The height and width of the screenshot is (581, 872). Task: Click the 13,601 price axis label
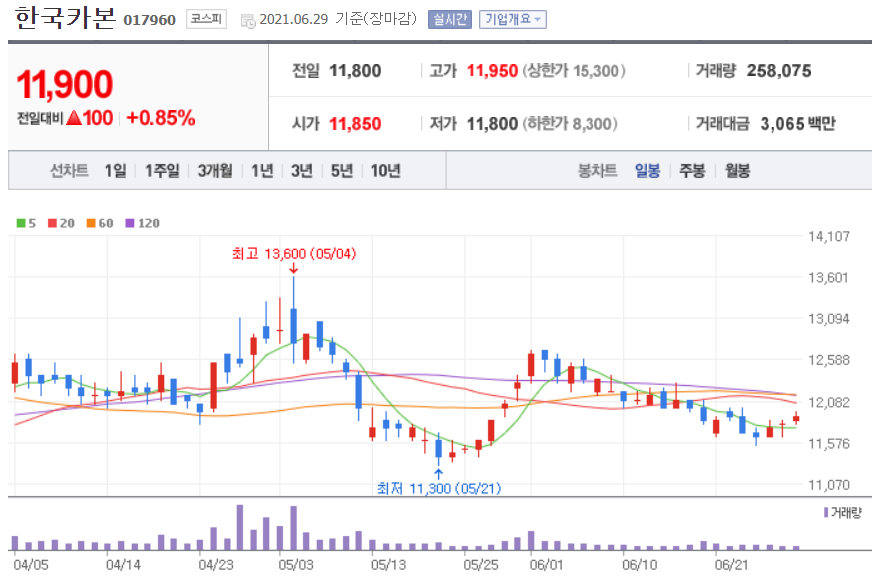[829, 277]
